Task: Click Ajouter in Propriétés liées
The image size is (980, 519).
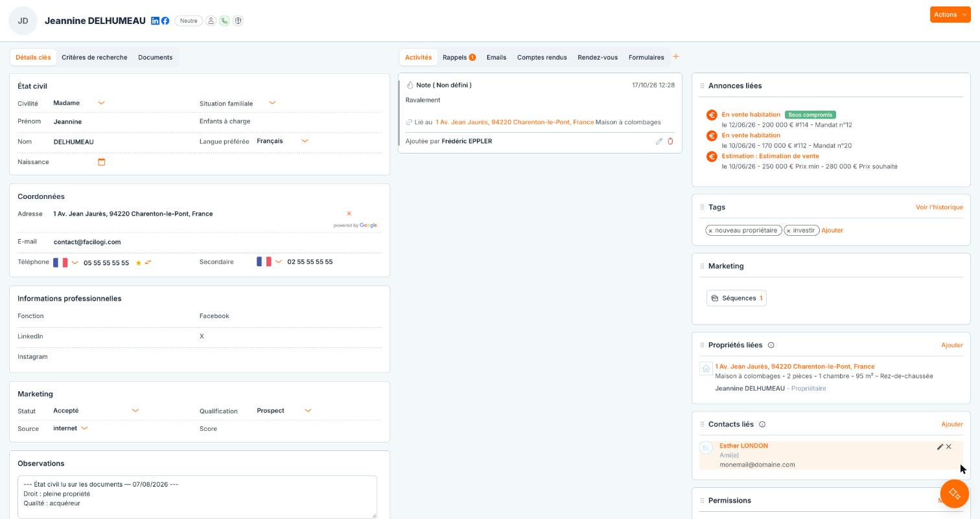Action: (952, 345)
